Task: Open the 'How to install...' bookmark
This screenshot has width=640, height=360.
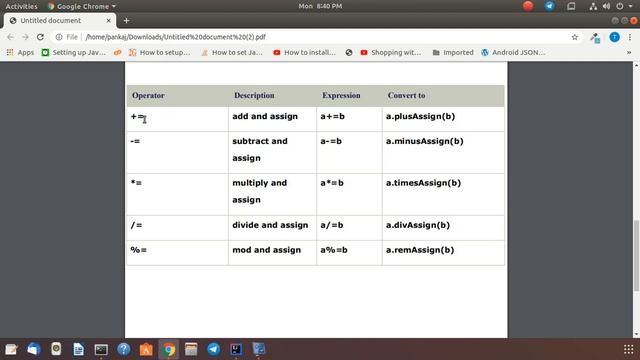Action: 304,52
